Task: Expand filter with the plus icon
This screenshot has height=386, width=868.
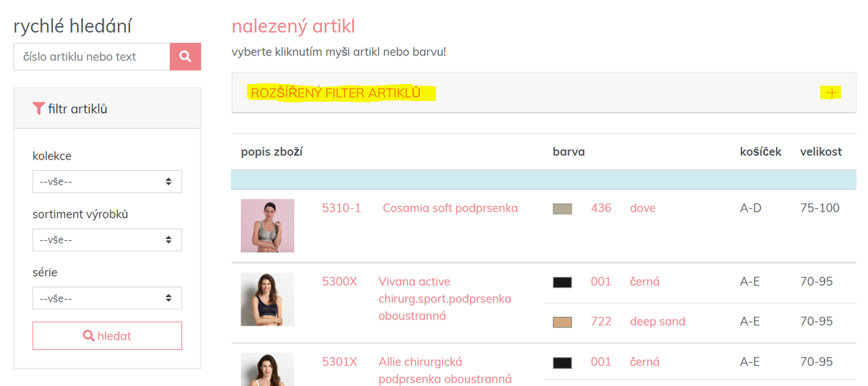Action: pos(832,93)
